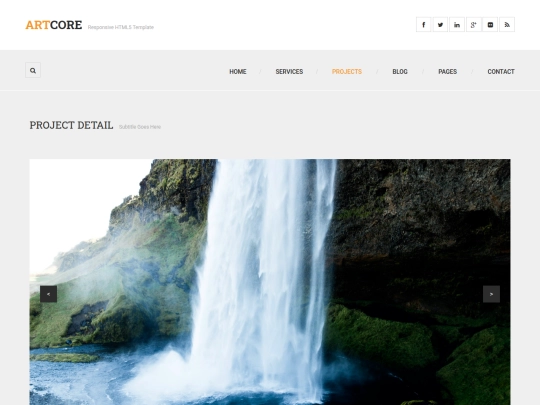Go to Home in navigation
Image resolution: width=540 pixels, height=405 pixels.
coord(238,72)
